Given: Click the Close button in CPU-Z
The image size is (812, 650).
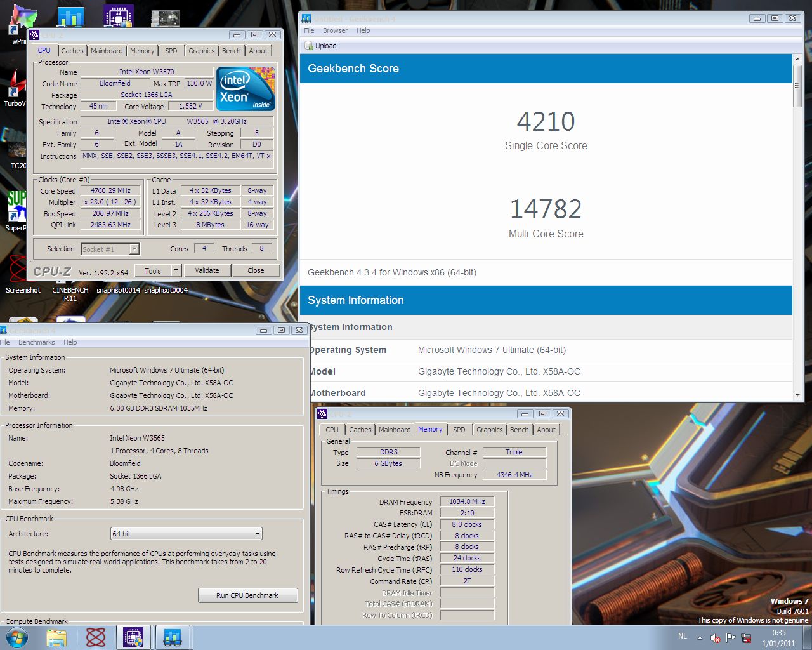Looking at the screenshot, I should [x=256, y=270].
